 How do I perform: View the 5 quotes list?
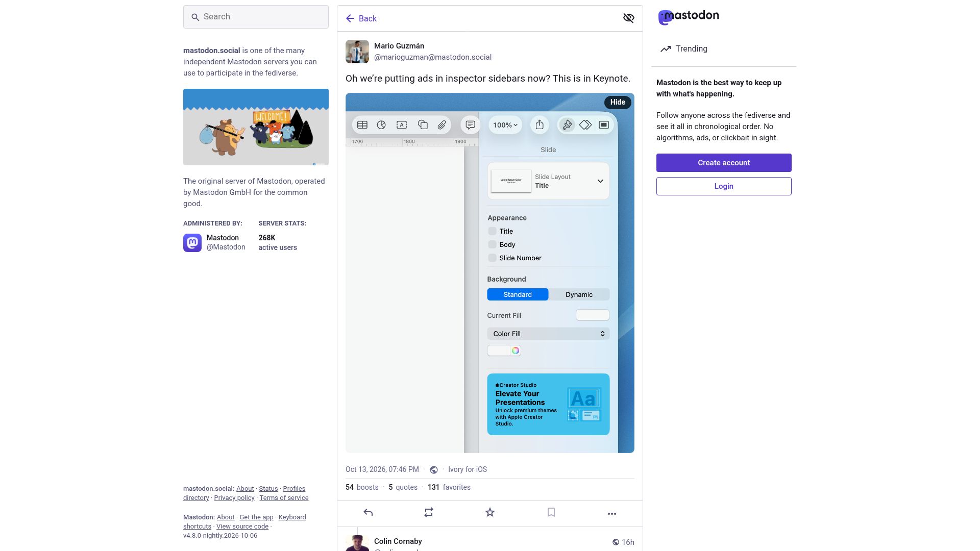[x=403, y=487]
